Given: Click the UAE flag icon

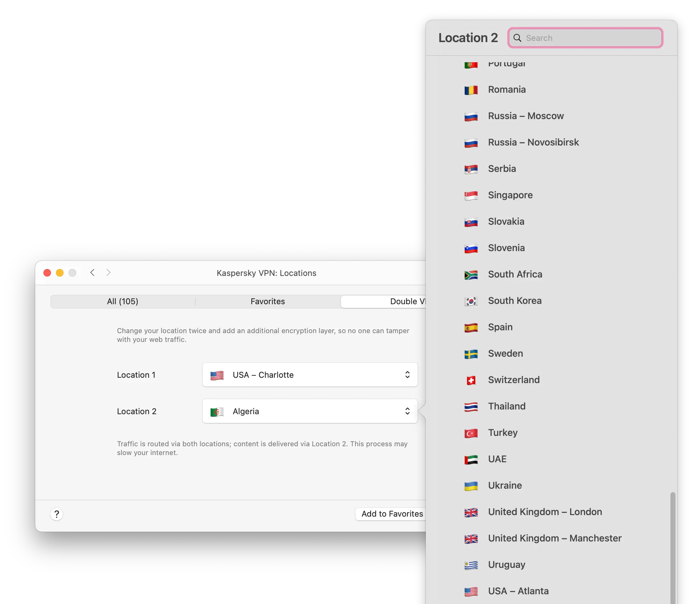Looking at the screenshot, I should [471, 459].
